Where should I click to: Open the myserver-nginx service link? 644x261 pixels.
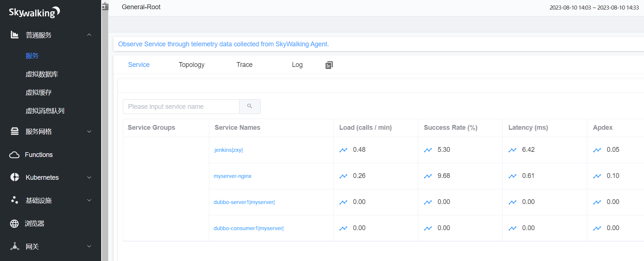[232, 176]
